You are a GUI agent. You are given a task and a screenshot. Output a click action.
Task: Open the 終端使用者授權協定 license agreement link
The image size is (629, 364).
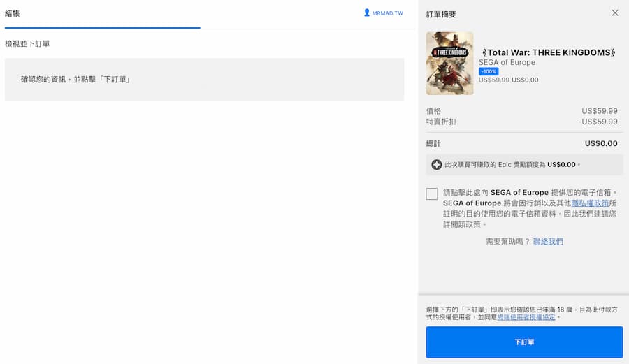pyautogui.click(x=526, y=317)
